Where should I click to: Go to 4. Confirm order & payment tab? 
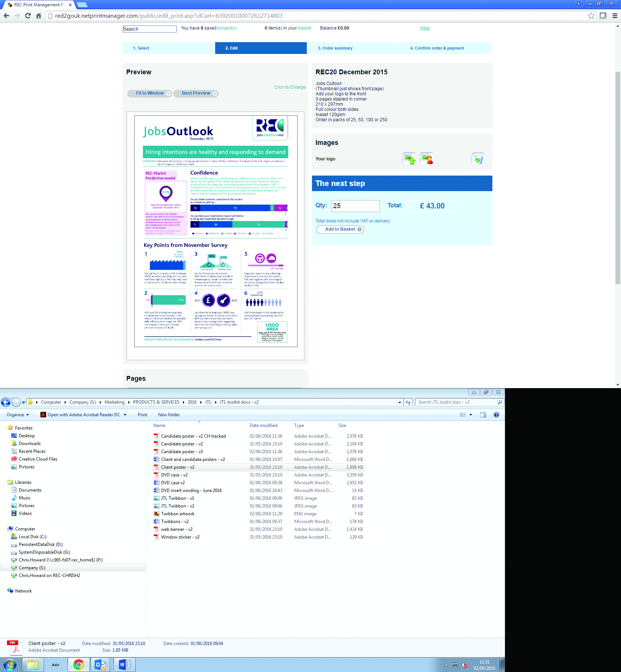[x=446, y=48]
